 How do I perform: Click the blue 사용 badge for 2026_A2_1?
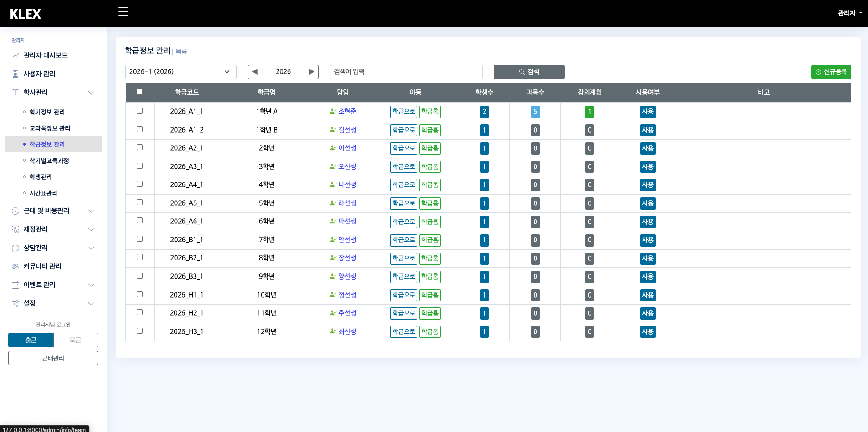[x=648, y=148]
